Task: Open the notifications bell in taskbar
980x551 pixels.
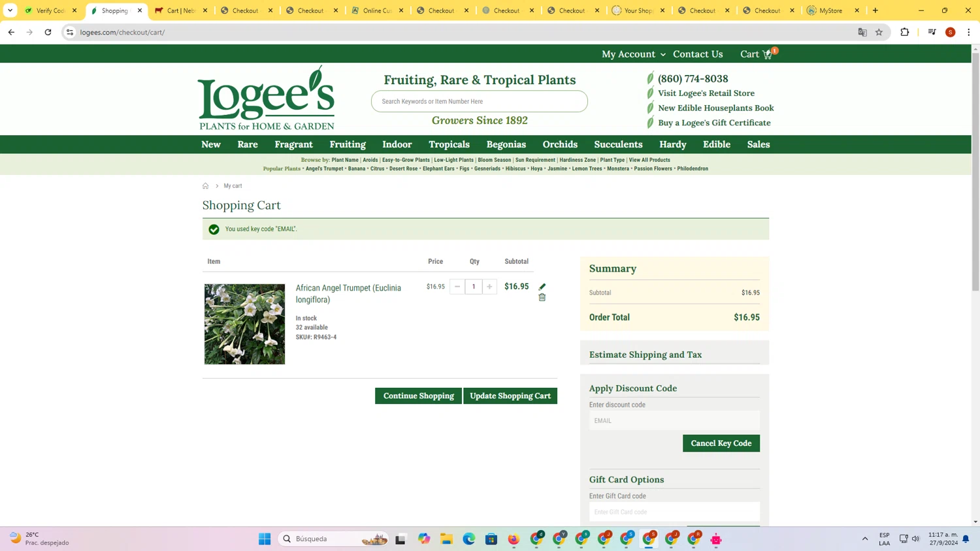Action: coord(966,539)
